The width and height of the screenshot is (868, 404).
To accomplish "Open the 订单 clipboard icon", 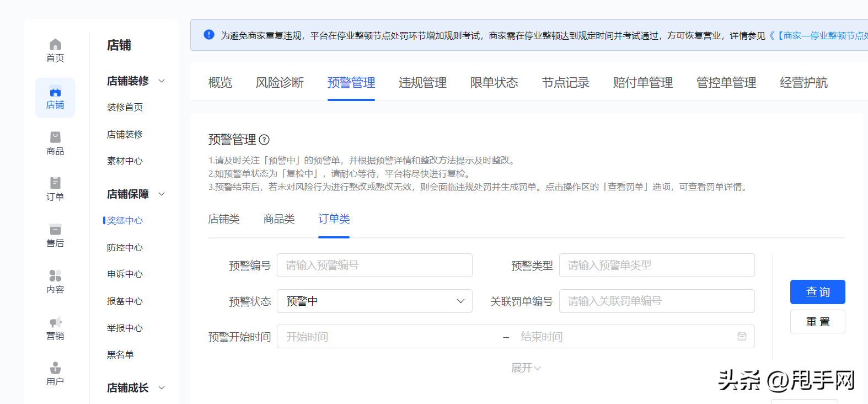I will pyautogui.click(x=55, y=183).
